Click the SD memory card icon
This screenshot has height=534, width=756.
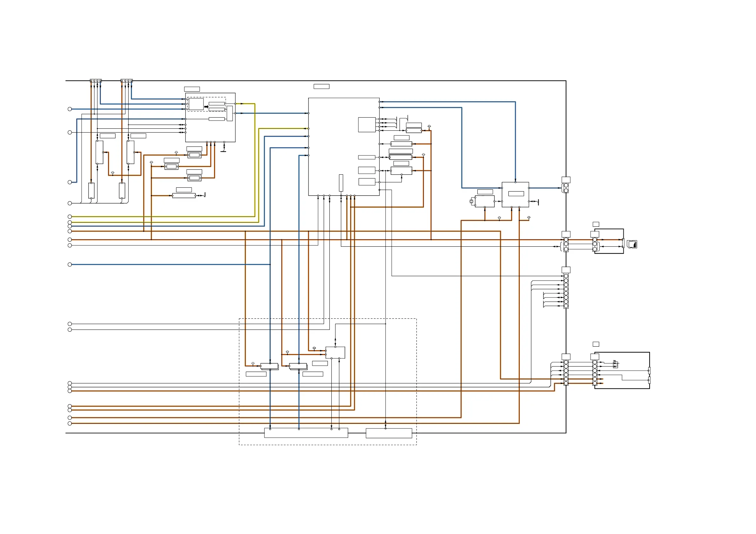(632, 244)
